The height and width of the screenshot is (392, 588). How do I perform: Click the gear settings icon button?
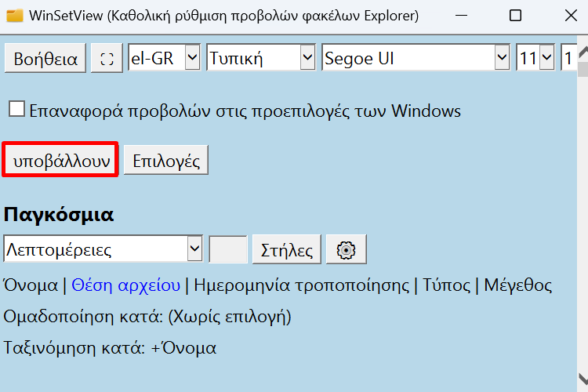[346, 250]
